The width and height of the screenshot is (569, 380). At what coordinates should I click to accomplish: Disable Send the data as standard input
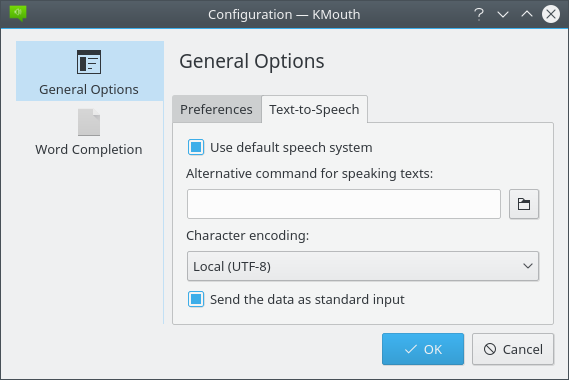196,299
